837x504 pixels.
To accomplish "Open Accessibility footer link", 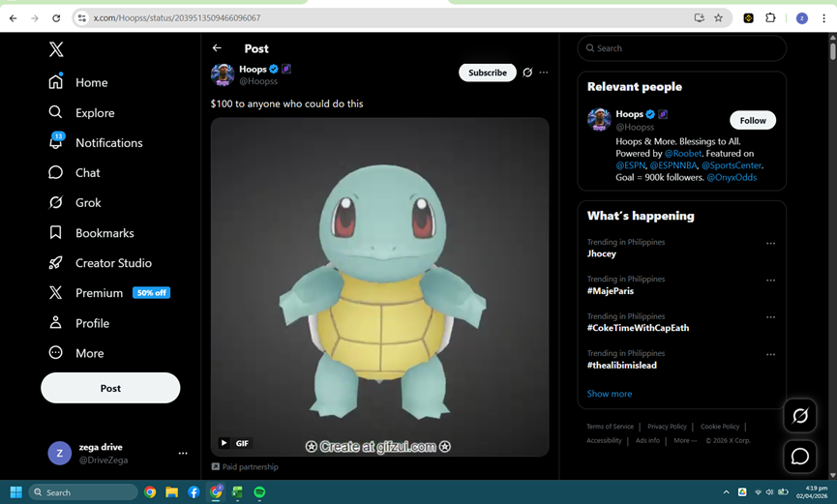I will tap(604, 440).
